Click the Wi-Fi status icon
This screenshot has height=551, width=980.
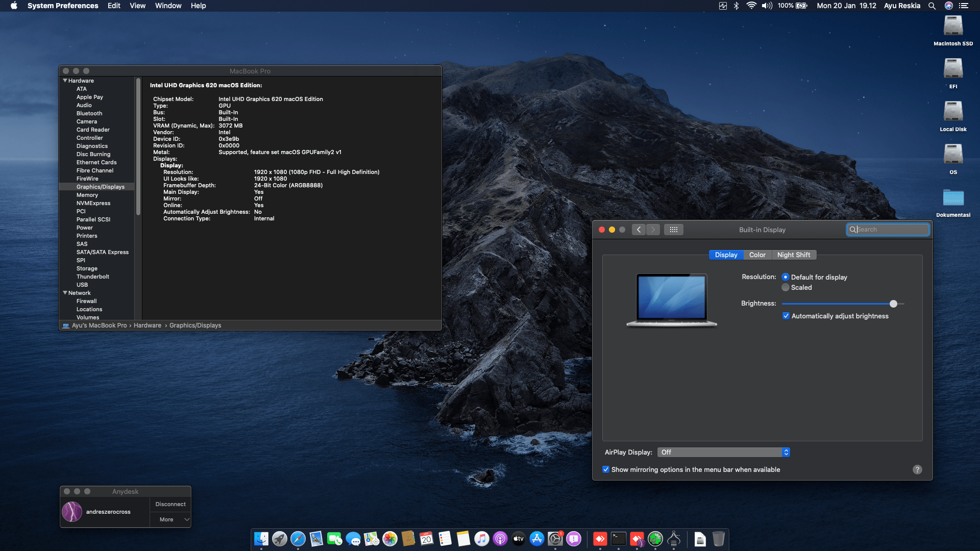(751, 6)
